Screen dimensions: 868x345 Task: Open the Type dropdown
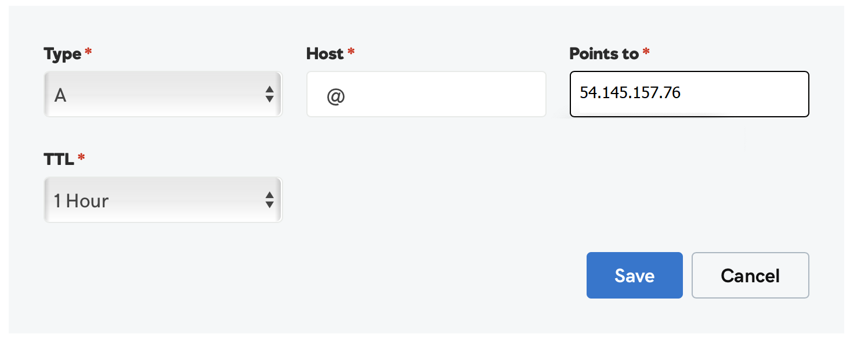pos(162,94)
